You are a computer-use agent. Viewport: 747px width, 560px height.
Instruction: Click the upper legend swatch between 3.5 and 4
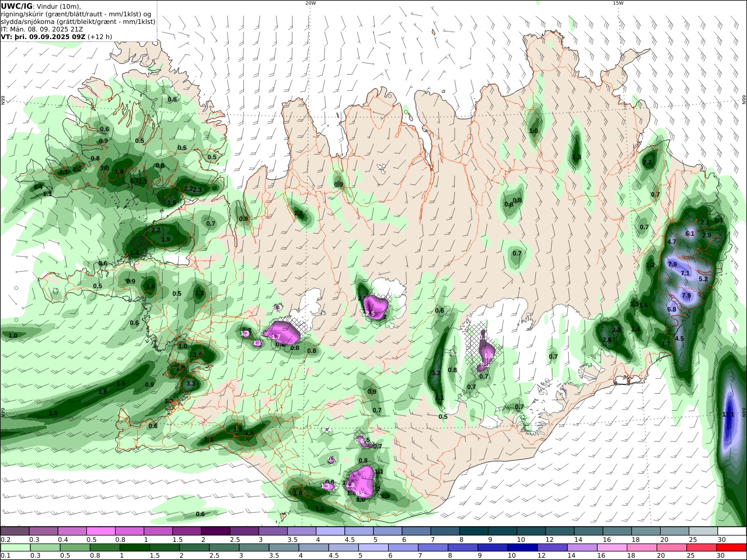pos(301,531)
